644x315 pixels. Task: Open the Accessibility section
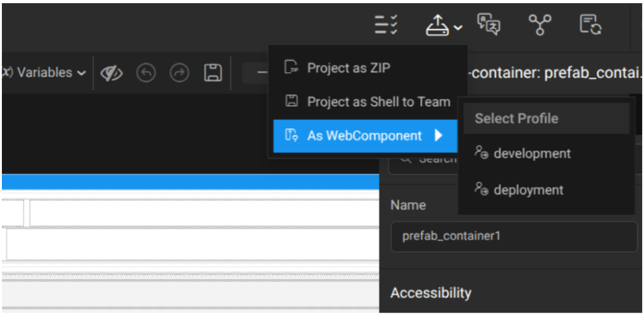(431, 293)
